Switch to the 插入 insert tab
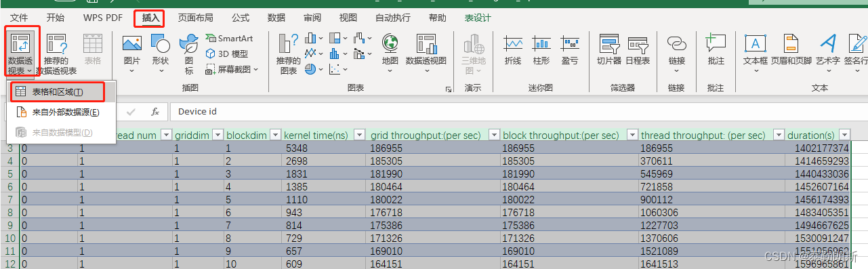Screen dimensions: 868x269 tap(151, 18)
